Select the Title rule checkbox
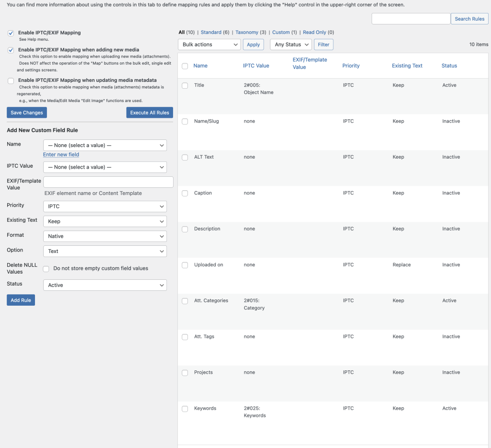Screen dimensions: 491x448 pos(185,85)
